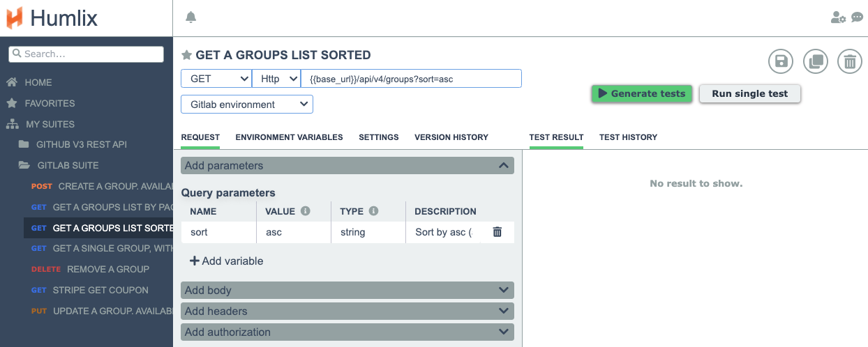Switch to Environment Variables tab

click(x=289, y=137)
